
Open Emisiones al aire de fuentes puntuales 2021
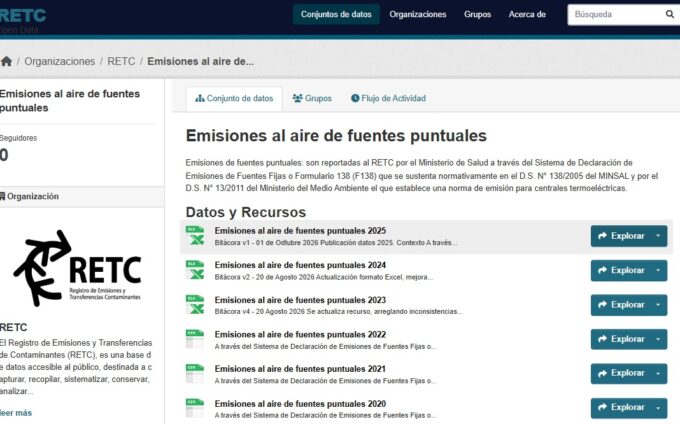300,369
